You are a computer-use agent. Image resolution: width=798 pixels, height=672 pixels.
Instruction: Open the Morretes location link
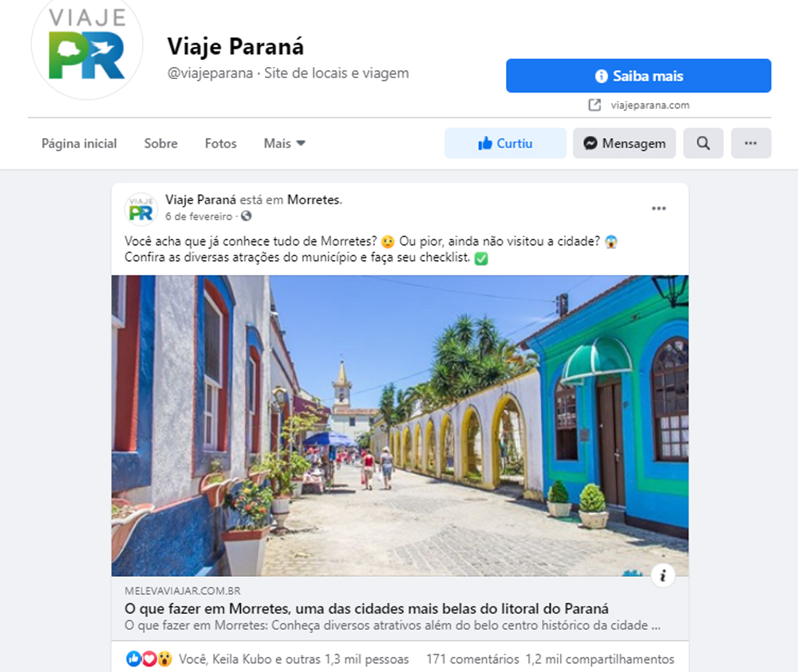pos(314,200)
